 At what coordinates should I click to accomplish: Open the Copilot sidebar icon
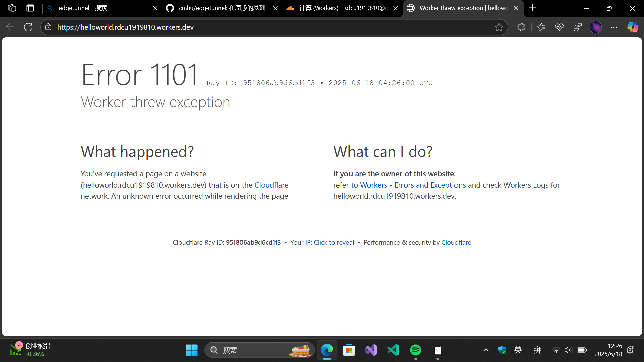click(633, 27)
